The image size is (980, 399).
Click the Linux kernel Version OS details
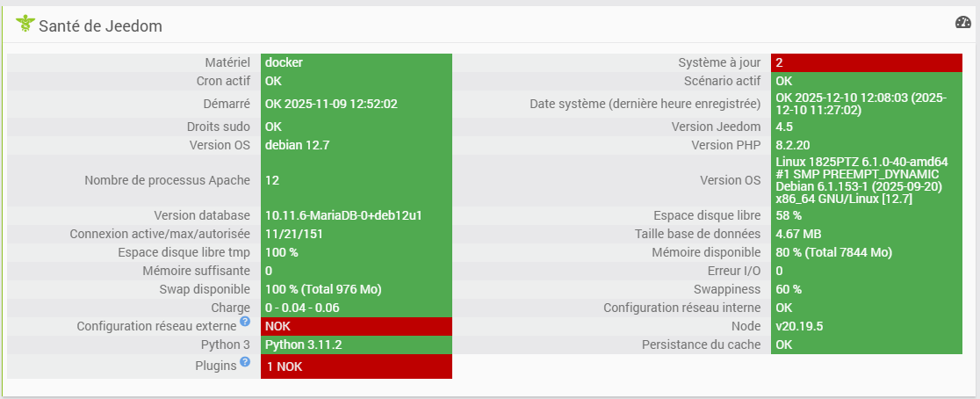pyautogui.click(x=867, y=180)
